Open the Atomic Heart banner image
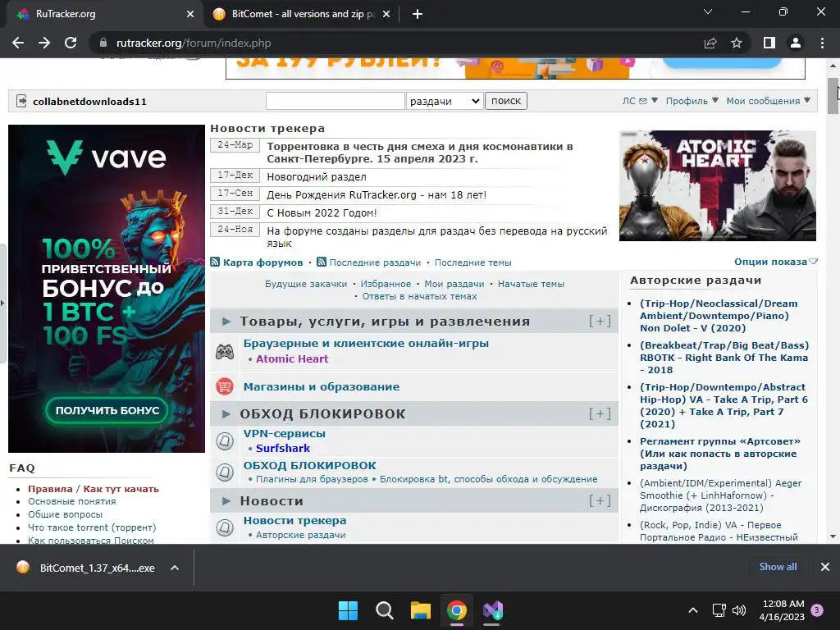Screen dimensions: 840x630 [x=717, y=185]
